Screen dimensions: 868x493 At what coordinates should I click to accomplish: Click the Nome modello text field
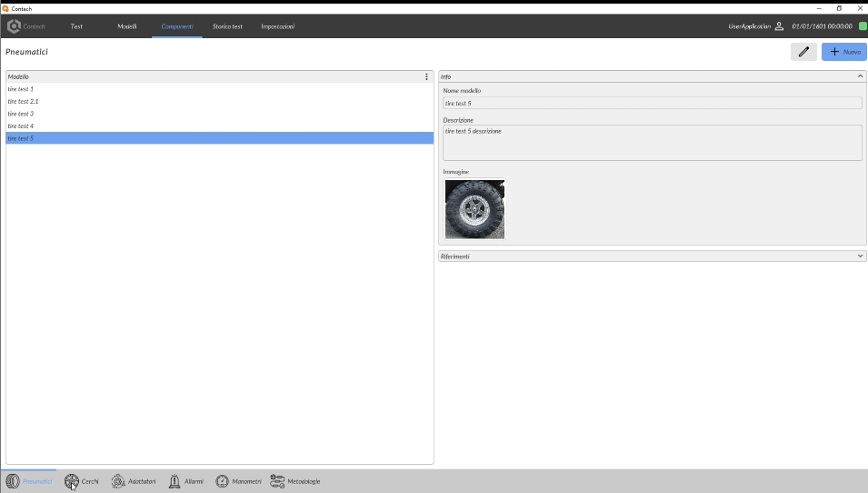click(x=652, y=104)
